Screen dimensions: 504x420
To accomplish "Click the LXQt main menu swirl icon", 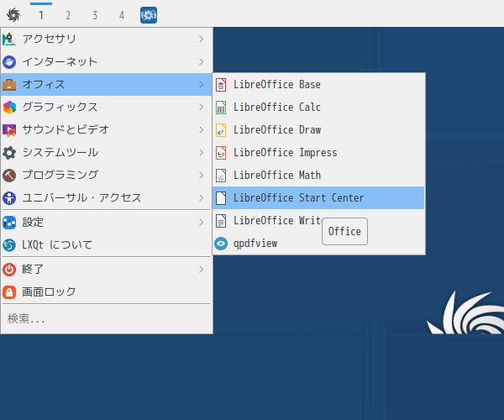I will point(13,15).
